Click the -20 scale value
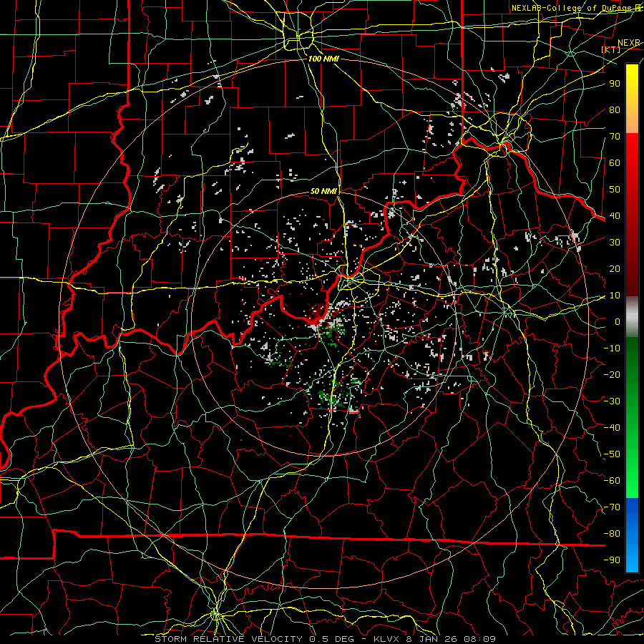Viewport: 644px width, 644px height. tap(612, 374)
